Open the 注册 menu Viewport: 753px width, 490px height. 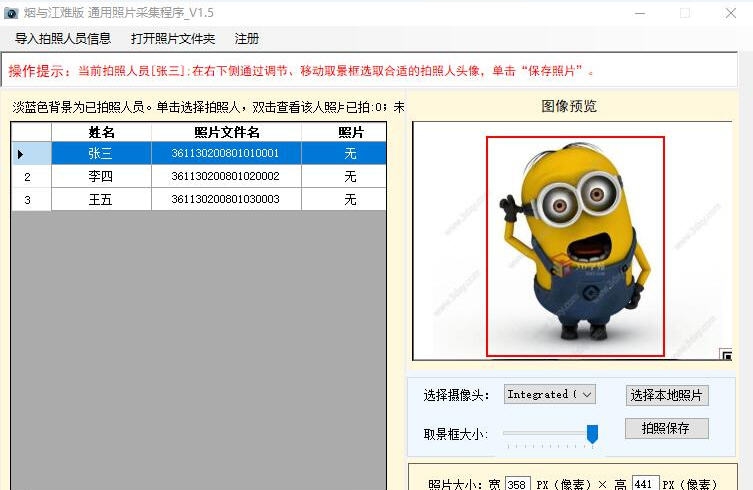(247, 38)
